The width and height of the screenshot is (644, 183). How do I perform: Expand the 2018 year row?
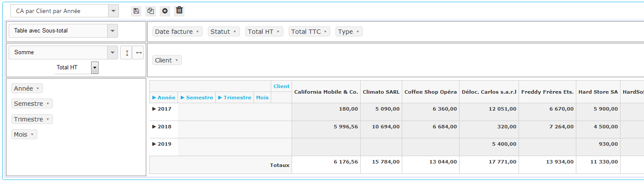click(154, 127)
